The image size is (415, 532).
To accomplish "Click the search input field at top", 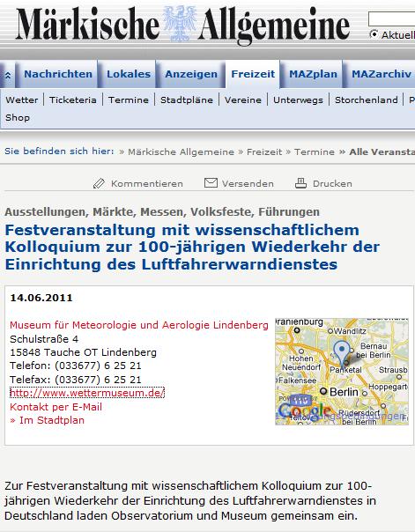I will (391, 18).
